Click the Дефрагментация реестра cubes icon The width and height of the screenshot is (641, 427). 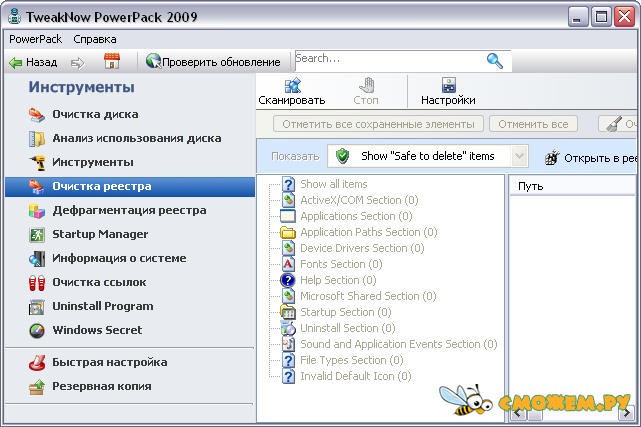37,211
